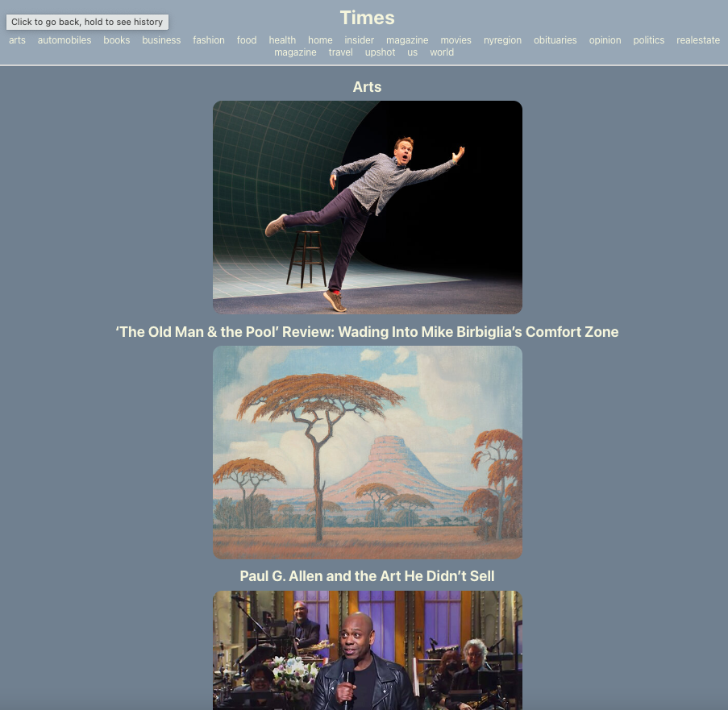Browse the books category

pos(116,40)
